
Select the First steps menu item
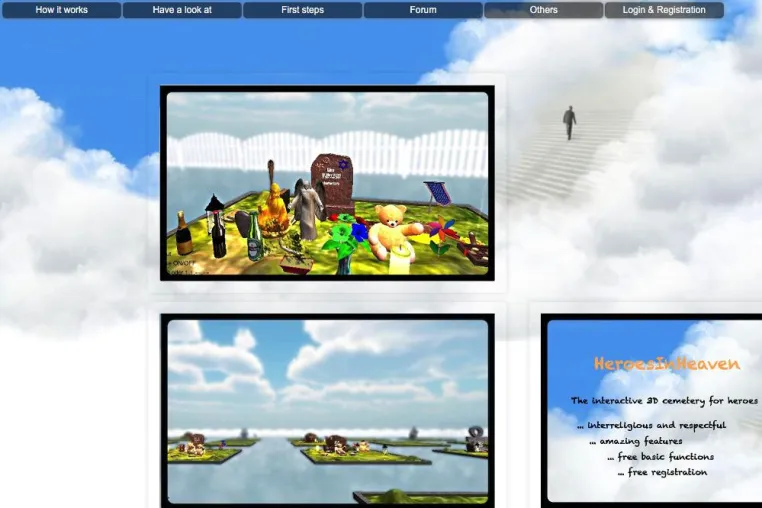coord(303,10)
